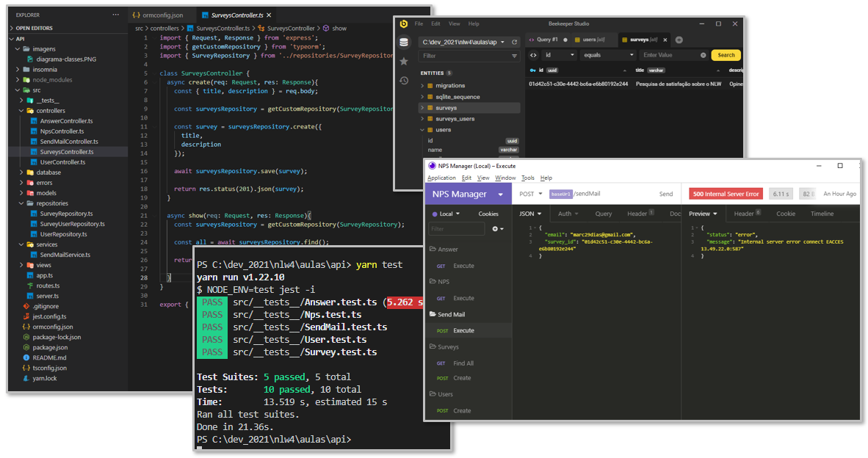Open the Cookie tab in Insomnia response pane
This screenshot has height=458, width=868.
click(x=786, y=214)
